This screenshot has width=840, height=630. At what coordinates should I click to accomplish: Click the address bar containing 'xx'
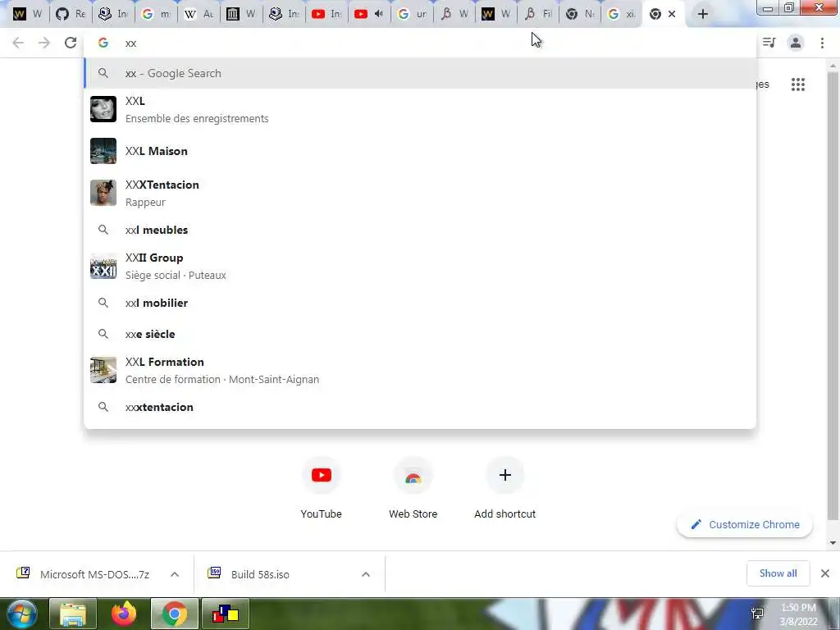[420, 43]
